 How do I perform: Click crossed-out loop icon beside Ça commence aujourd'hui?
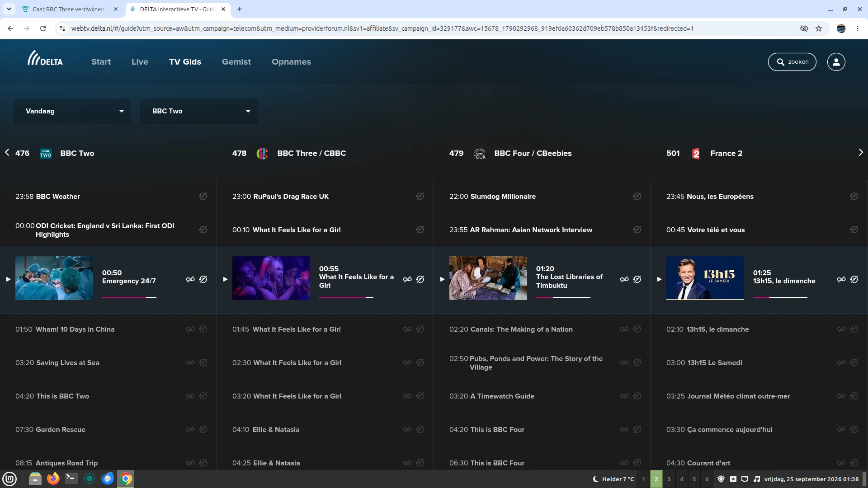841,429
